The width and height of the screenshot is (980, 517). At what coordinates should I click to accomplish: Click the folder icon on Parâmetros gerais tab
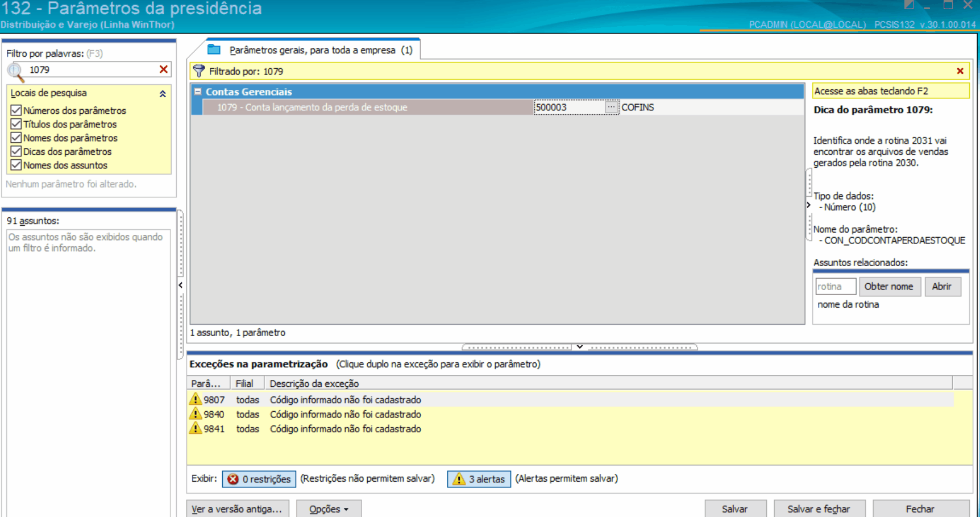point(214,49)
